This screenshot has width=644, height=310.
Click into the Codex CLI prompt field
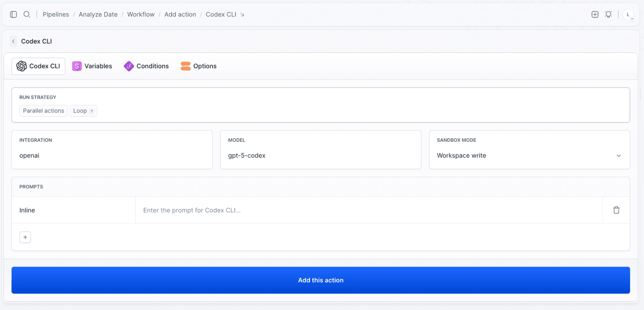click(x=369, y=210)
